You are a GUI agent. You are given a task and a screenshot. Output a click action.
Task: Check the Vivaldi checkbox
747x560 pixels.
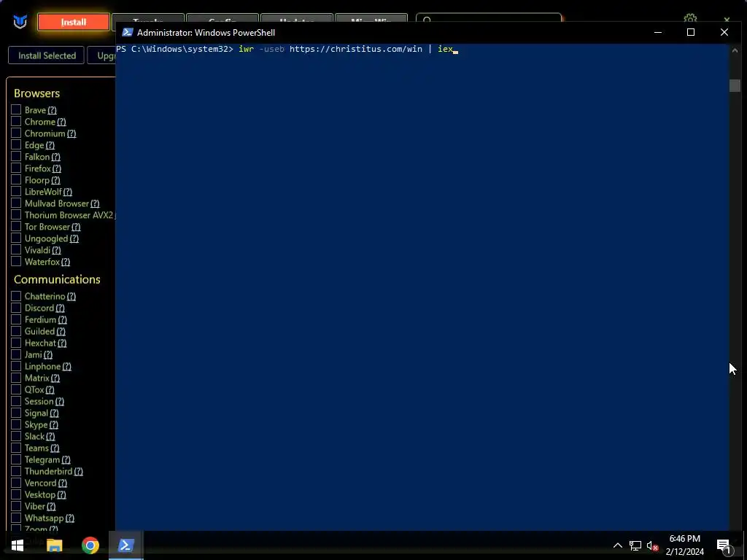point(16,249)
